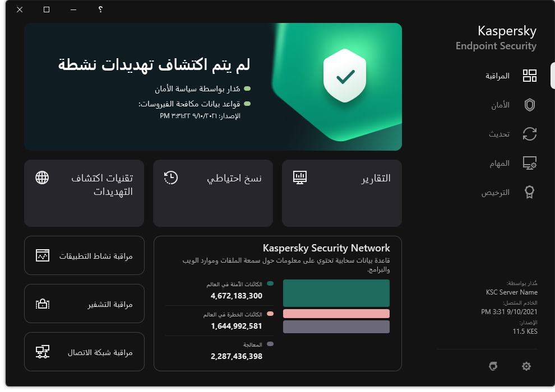Viewport: 555px width, 392px height.
Task: Click the Kaspersky Security Network heading
Action: [326, 248]
